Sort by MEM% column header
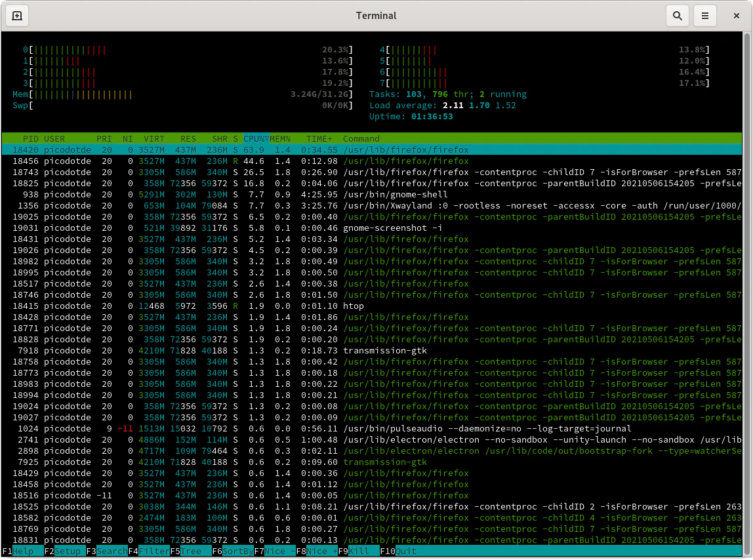The width and height of the screenshot is (753, 560). pos(280,138)
